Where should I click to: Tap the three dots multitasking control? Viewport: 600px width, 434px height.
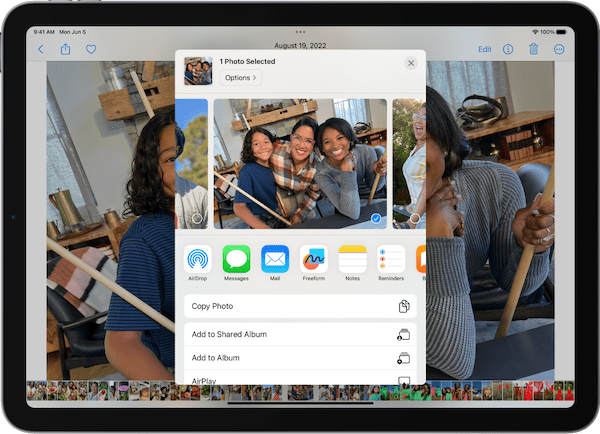(x=300, y=32)
